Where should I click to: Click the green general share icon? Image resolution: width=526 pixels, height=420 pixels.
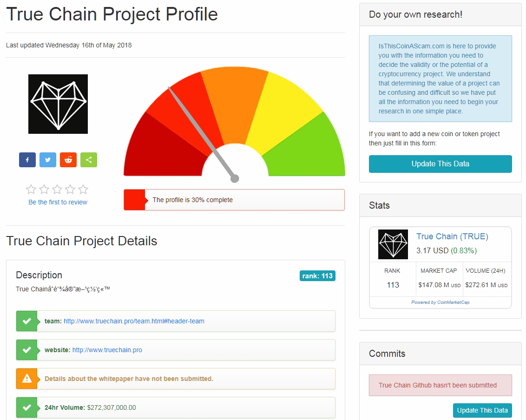pyautogui.click(x=89, y=160)
